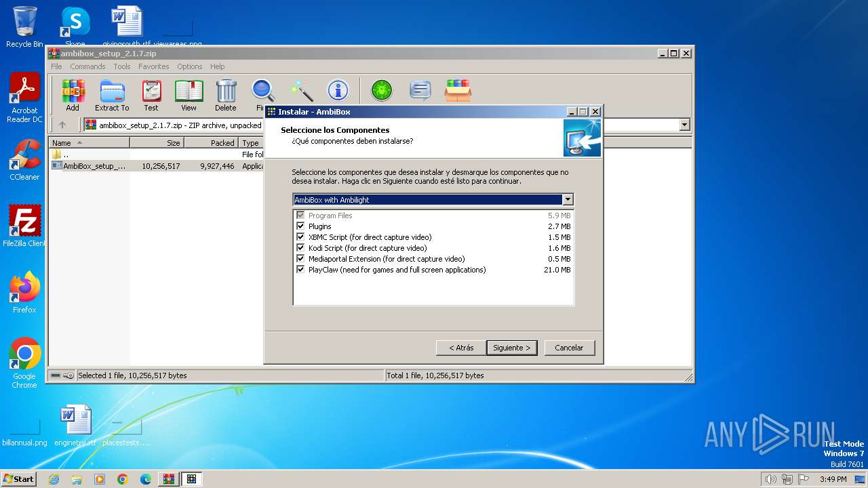Click the Siguiente button
Screen dimensions: 868x488
click(x=512, y=348)
